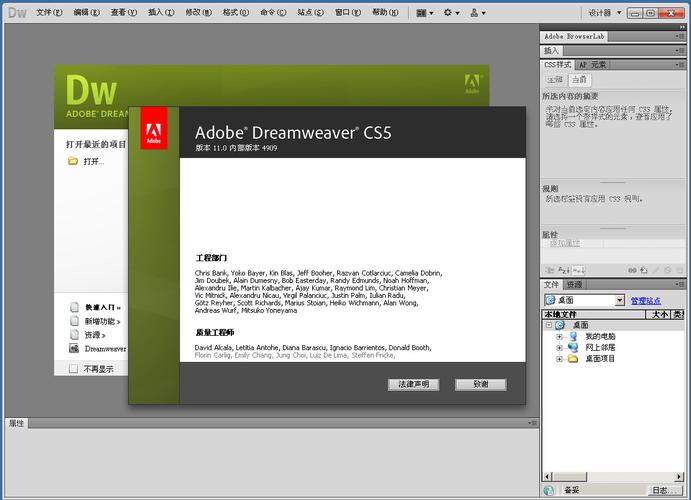
Task: Click the 本地文件 column header
Action: click(594, 314)
